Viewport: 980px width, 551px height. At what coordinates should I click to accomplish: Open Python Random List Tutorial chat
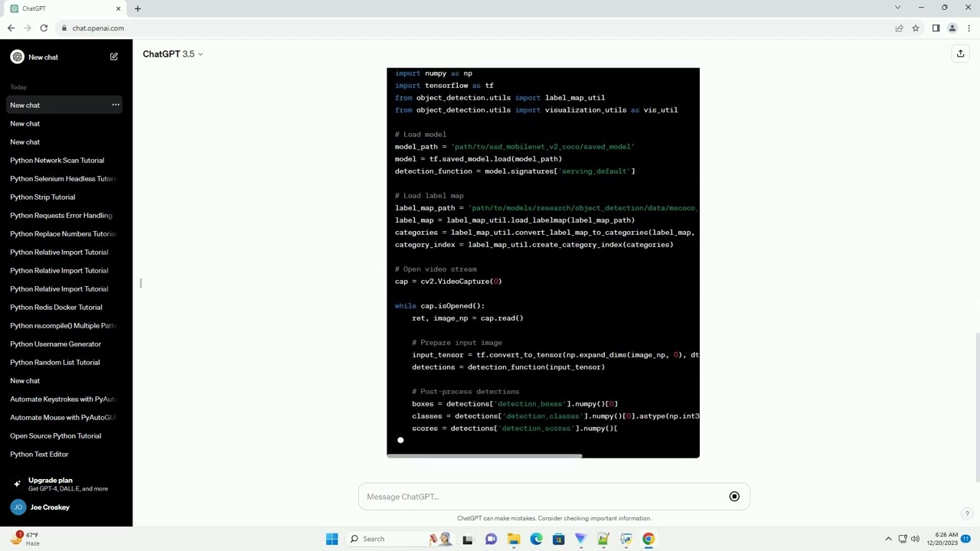point(55,362)
